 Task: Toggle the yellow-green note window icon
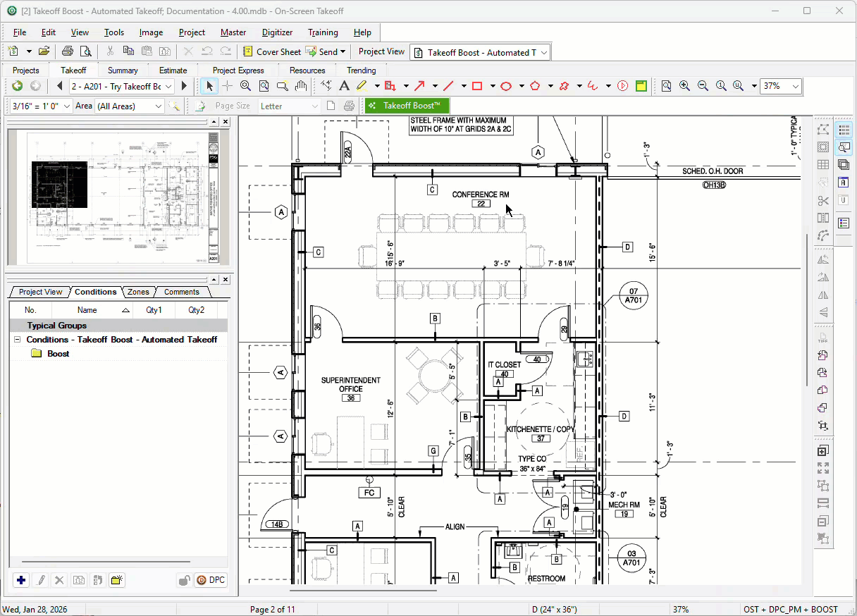641,86
